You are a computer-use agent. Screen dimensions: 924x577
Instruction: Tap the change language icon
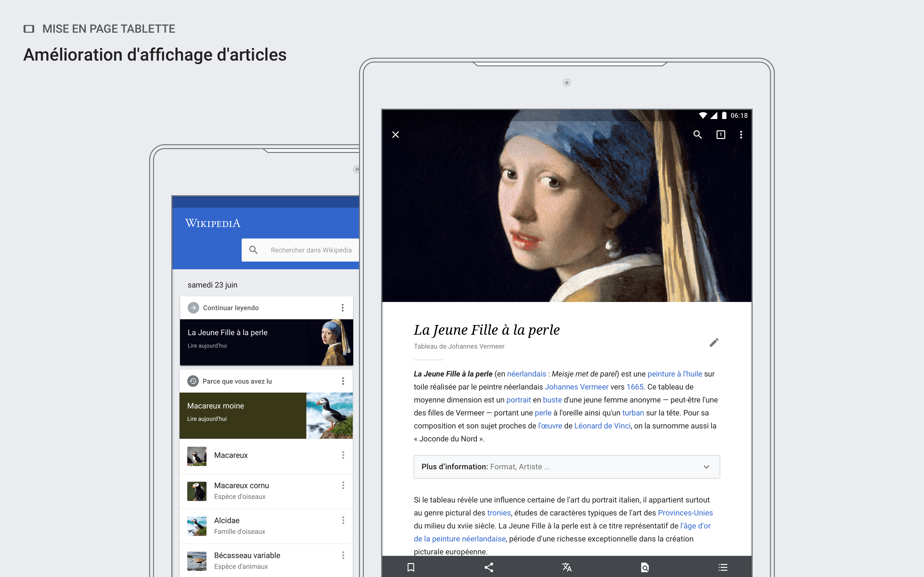(x=567, y=567)
